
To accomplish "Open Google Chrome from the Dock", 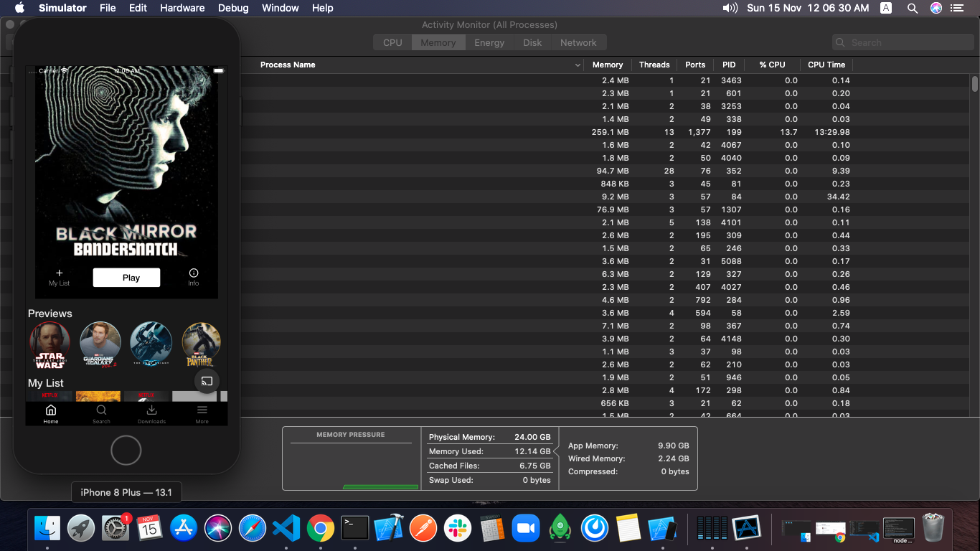I will (x=321, y=529).
